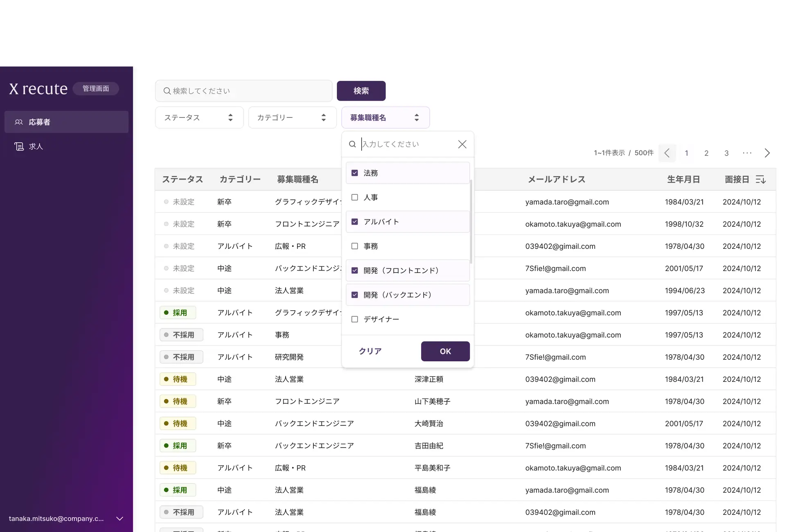Viewport: 798px width, 532px height.
Task: Expand the tanaka.mitsuko account menu chevron
Action: [x=119, y=518]
